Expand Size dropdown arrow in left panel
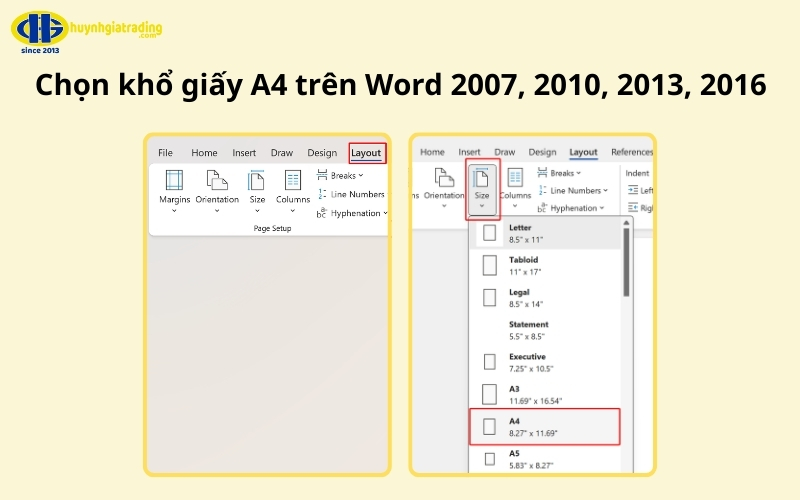 [x=257, y=210]
